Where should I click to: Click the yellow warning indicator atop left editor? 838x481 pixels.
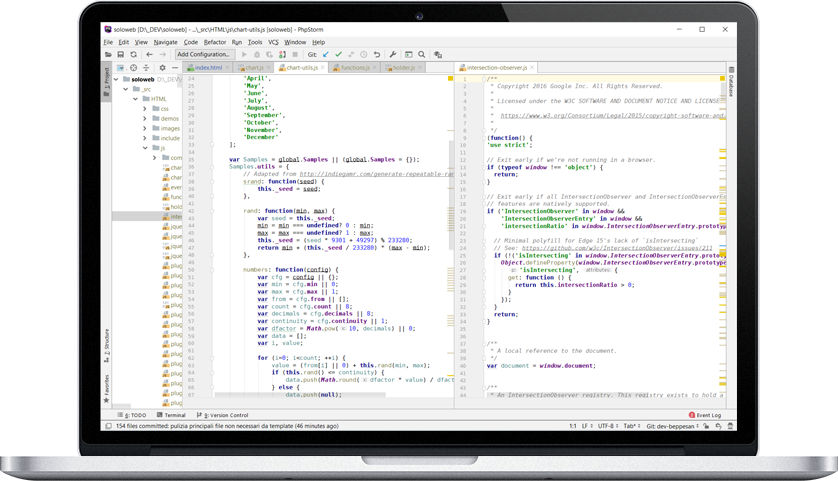[451, 79]
